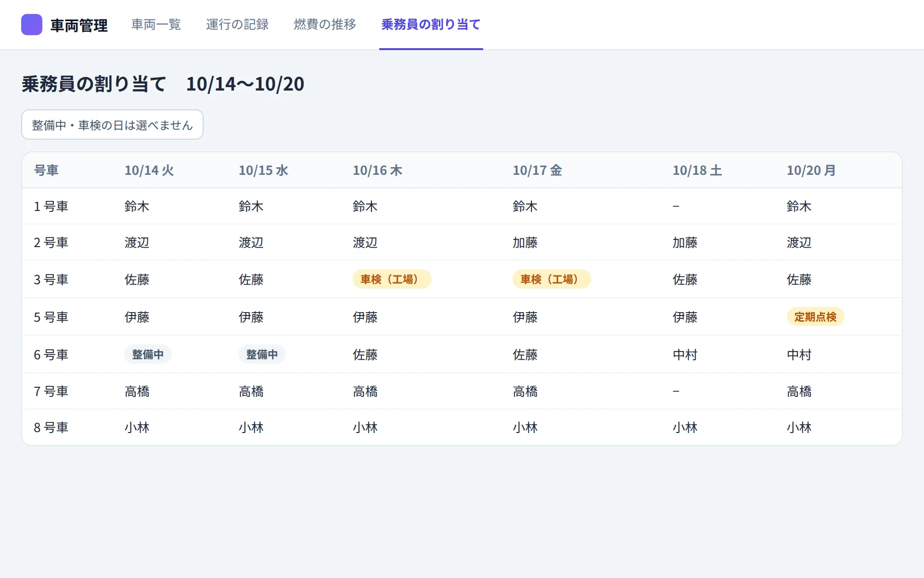This screenshot has height=578, width=924.
Task: Select the 乗務員の割り当て tab
Action: [431, 25]
